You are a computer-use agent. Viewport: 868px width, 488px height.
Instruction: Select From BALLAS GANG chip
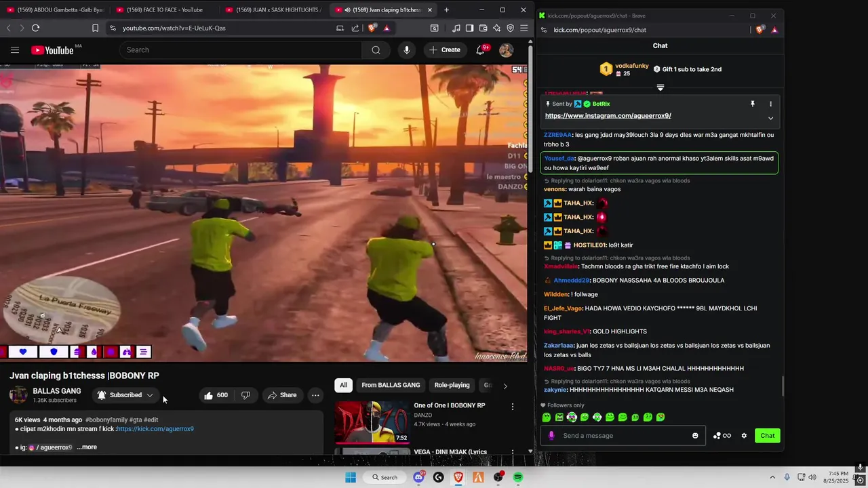pyautogui.click(x=391, y=385)
